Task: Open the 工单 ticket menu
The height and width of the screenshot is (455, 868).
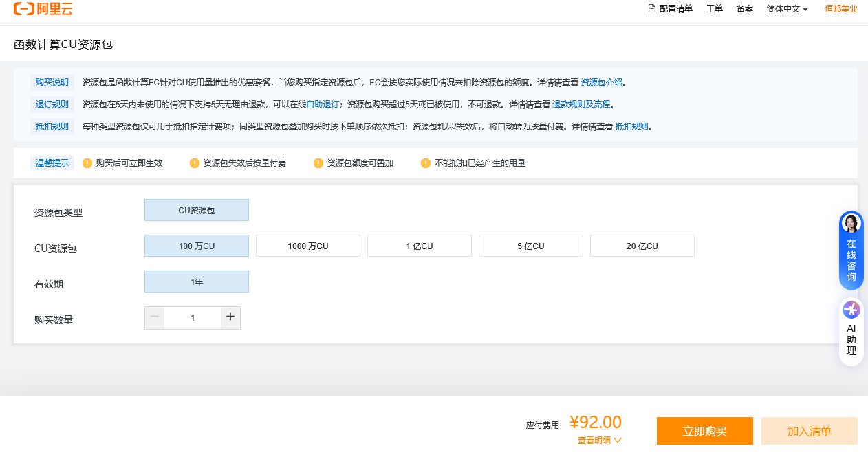Action: point(715,9)
